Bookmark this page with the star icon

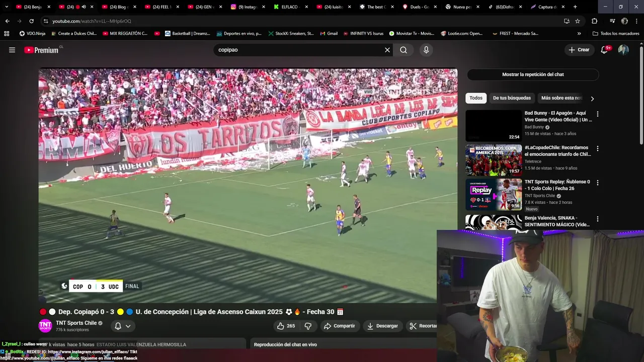[x=578, y=21]
